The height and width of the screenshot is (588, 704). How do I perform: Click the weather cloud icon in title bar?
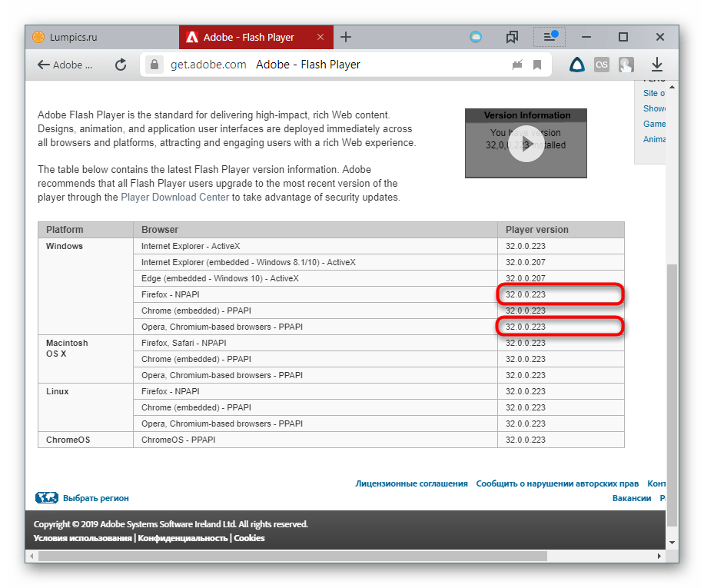pyautogui.click(x=476, y=37)
